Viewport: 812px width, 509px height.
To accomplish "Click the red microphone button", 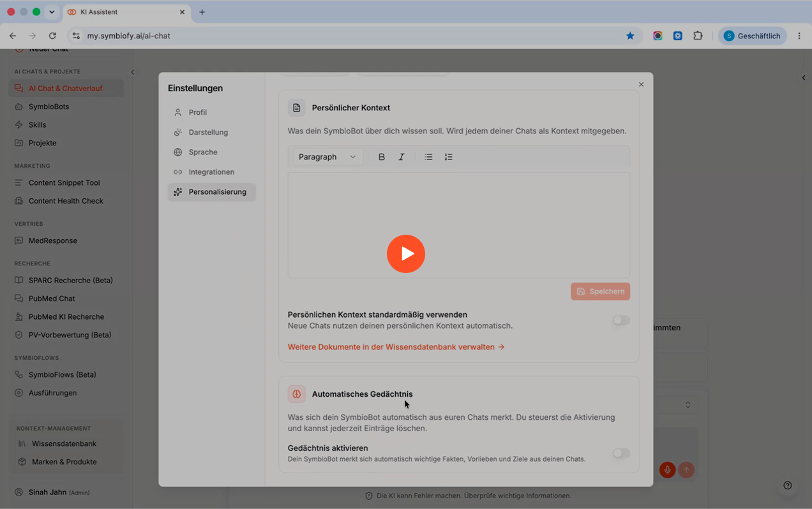I will (667, 470).
